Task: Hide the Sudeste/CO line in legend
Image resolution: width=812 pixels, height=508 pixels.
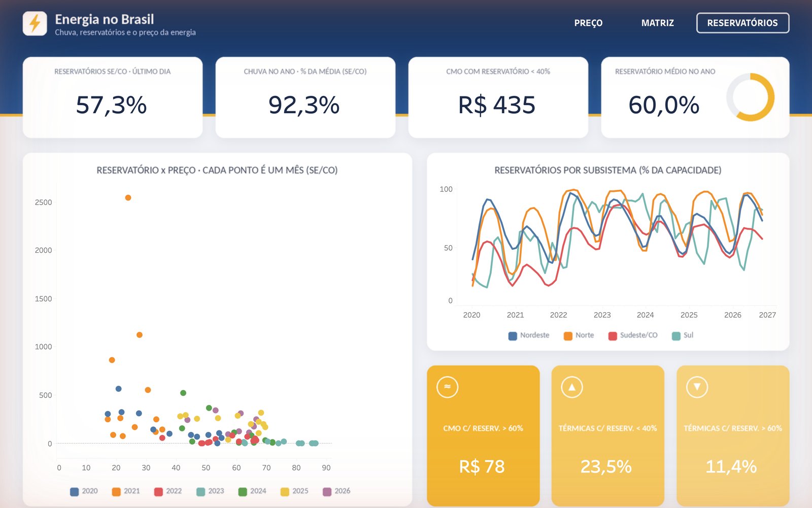Action: coord(633,335)
